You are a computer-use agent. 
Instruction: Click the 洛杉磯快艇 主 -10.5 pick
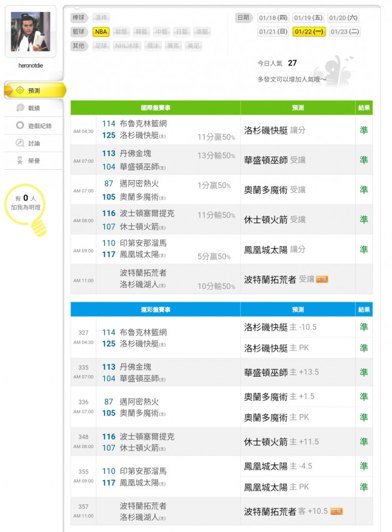(280, 327)
